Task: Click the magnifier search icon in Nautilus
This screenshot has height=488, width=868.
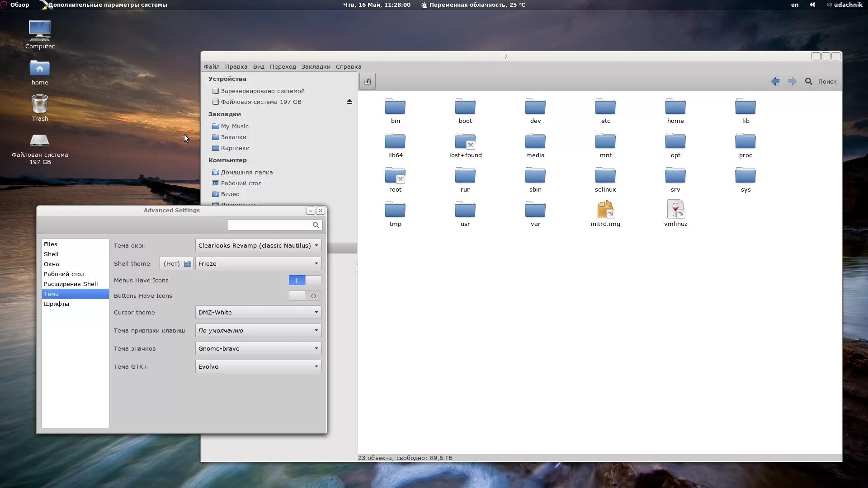Action: 809,81
